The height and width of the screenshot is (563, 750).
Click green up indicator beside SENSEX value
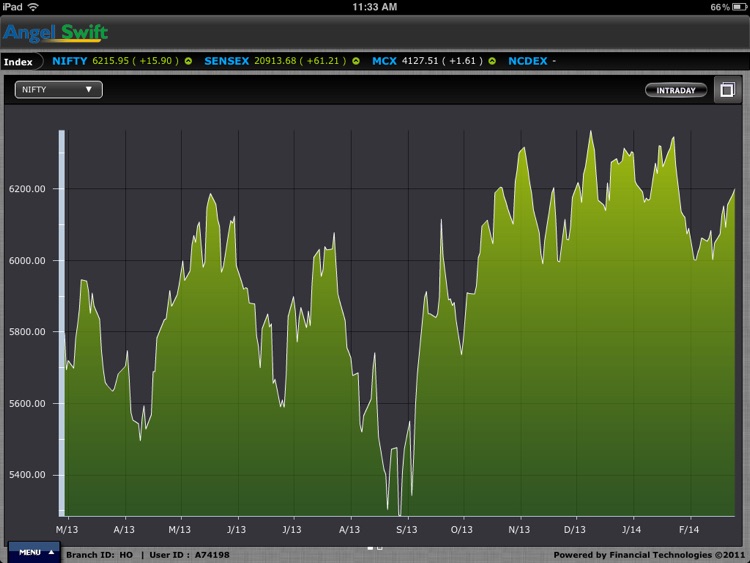[x=355, y=62]
